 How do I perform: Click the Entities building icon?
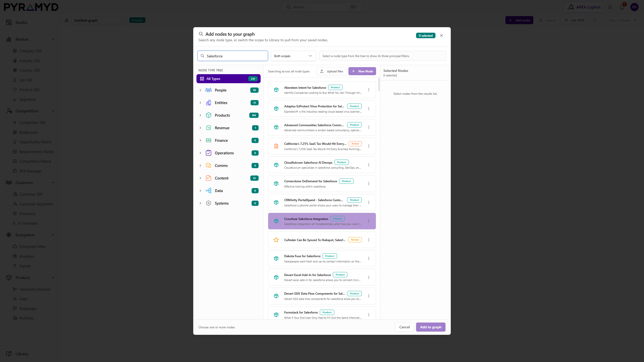(x=208, y=103)
